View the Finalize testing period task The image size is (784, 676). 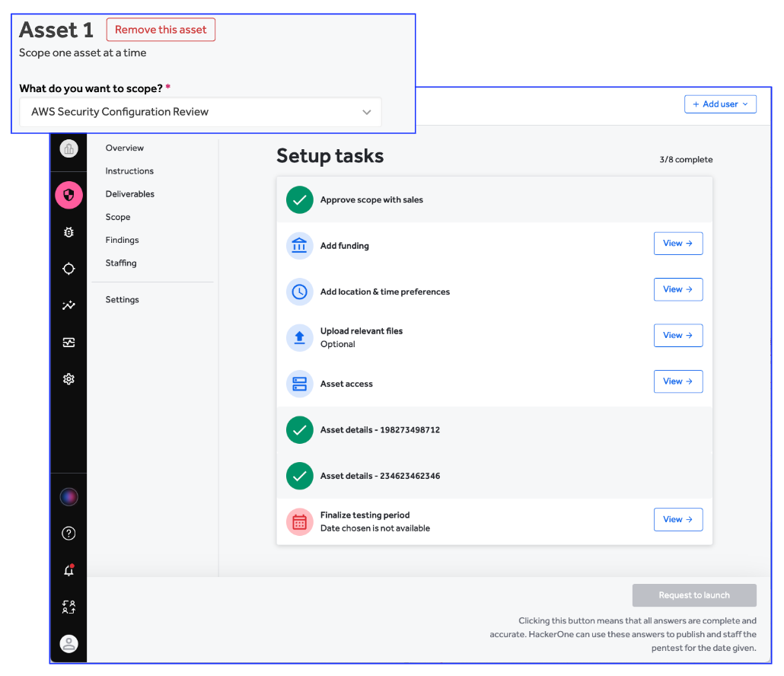click(677, 519)
